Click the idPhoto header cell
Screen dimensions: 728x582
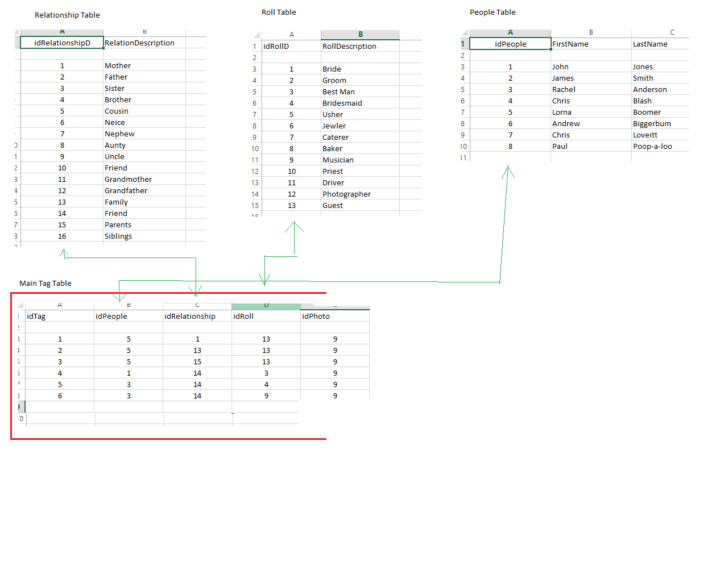[335, 316]
